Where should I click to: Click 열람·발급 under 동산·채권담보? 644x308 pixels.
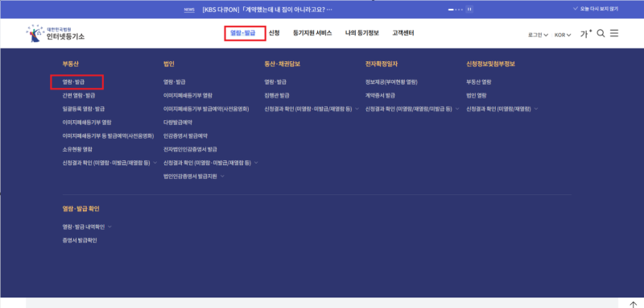(275, 82)
